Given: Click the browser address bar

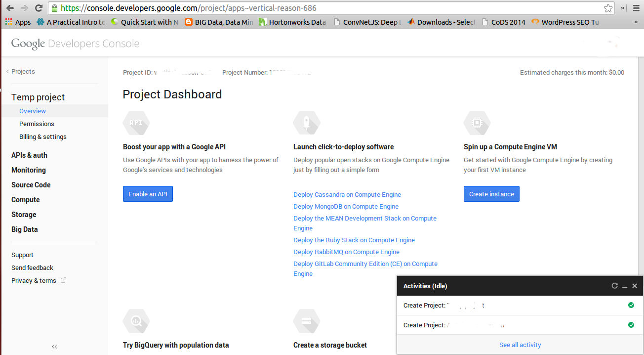Looking at the screenshot, I should (326, 8).
